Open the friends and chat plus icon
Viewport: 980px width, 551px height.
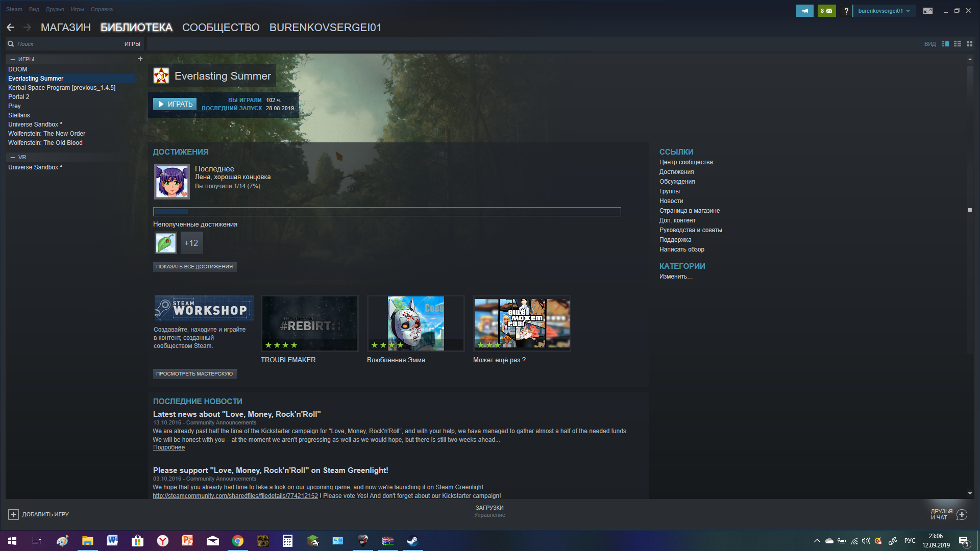pos(962,514)
